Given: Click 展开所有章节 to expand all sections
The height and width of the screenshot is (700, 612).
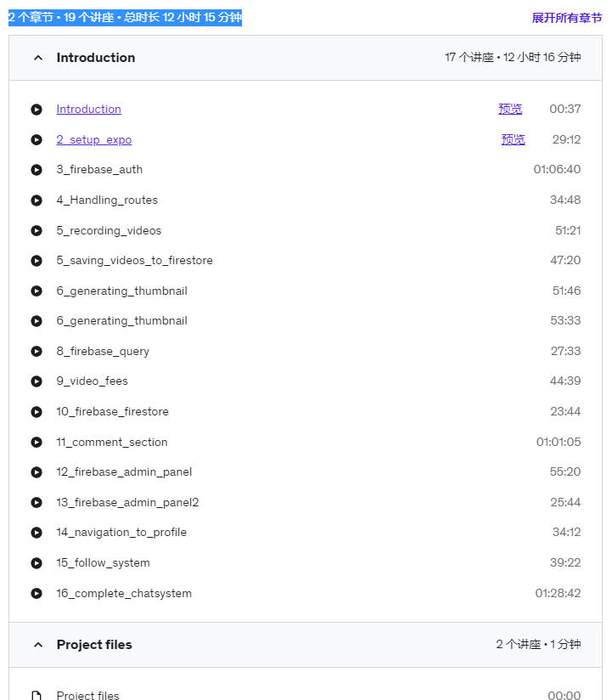Looking at the screenshot, I should coord(566,18).
